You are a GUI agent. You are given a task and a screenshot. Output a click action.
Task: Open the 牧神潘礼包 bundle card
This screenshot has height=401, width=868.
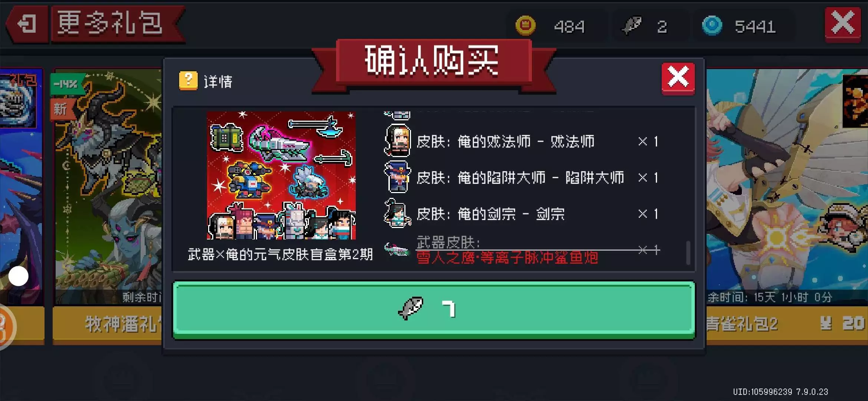pos(108,206)
